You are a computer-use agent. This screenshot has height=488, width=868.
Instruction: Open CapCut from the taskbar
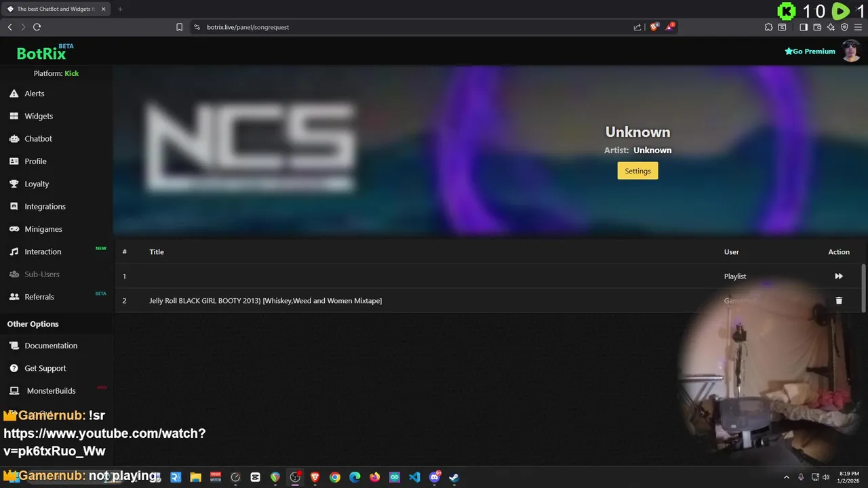pos(255,477)
